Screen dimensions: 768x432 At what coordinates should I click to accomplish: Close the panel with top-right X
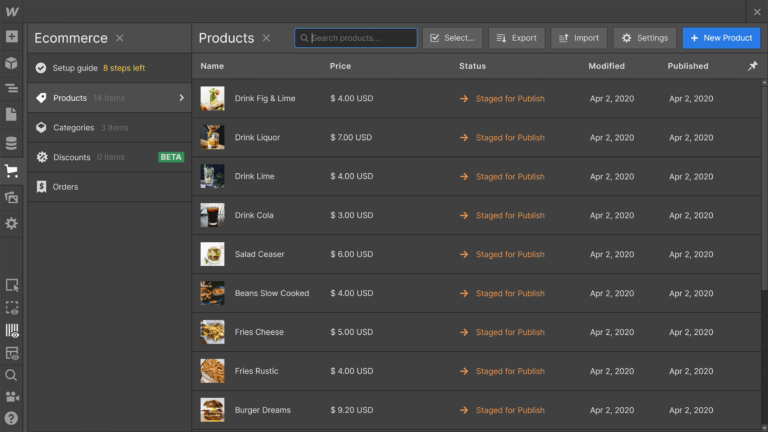point(757,12)
